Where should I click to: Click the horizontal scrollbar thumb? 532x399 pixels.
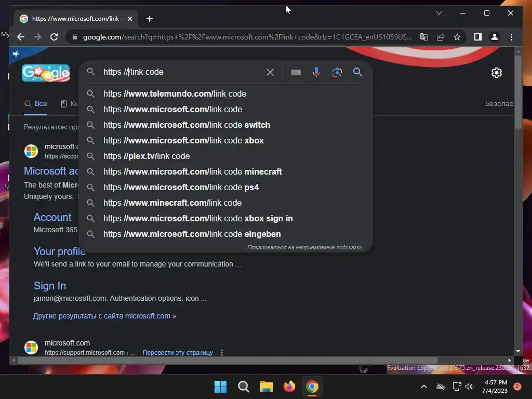[x=228, y=361]
